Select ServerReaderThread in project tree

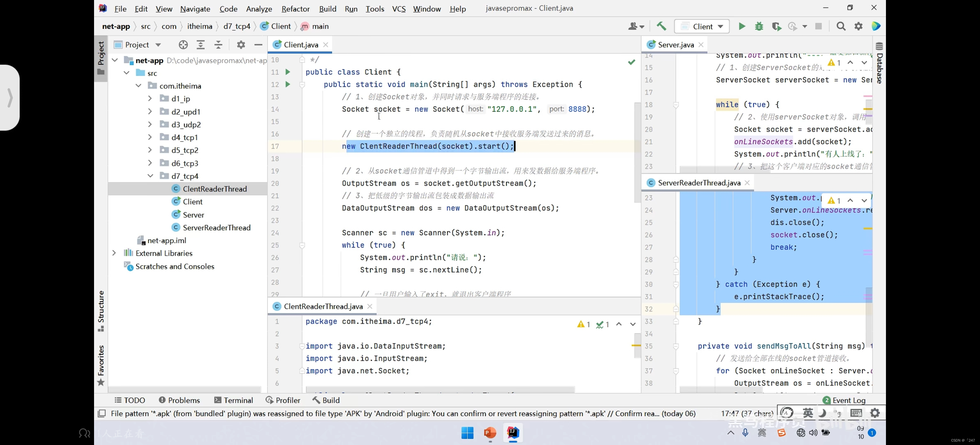217,228
